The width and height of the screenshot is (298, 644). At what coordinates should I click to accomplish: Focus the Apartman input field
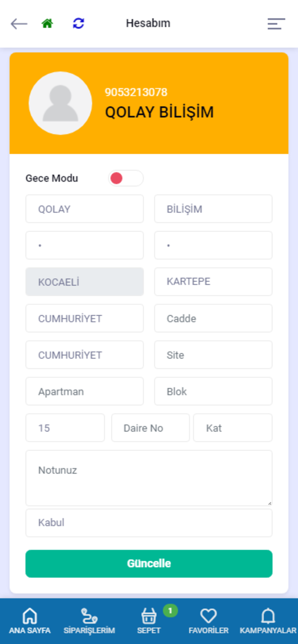tap(84, 391)
